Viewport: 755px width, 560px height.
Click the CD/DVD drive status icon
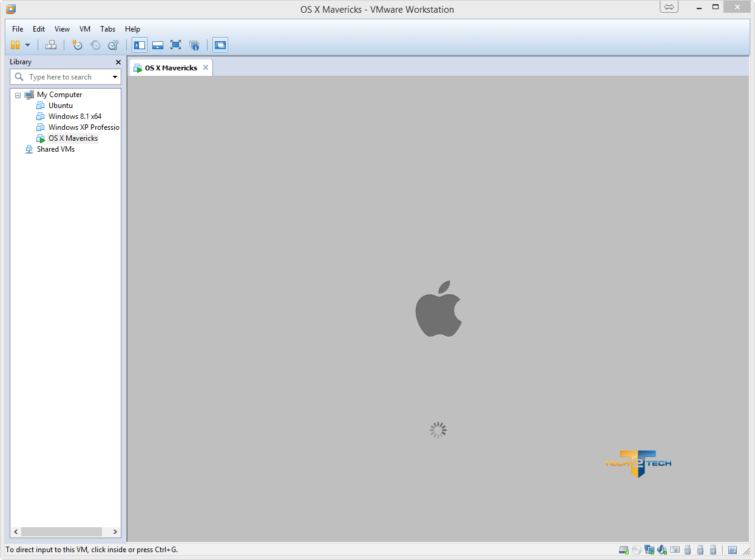coord(636,550)
